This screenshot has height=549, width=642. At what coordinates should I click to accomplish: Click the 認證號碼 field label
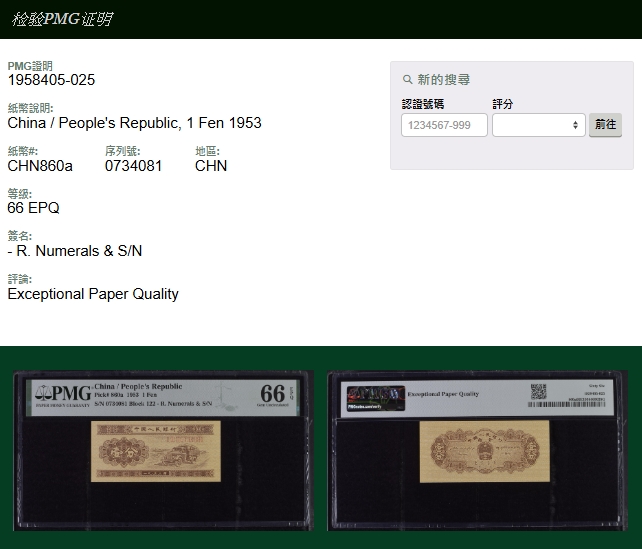pos(423,104)
